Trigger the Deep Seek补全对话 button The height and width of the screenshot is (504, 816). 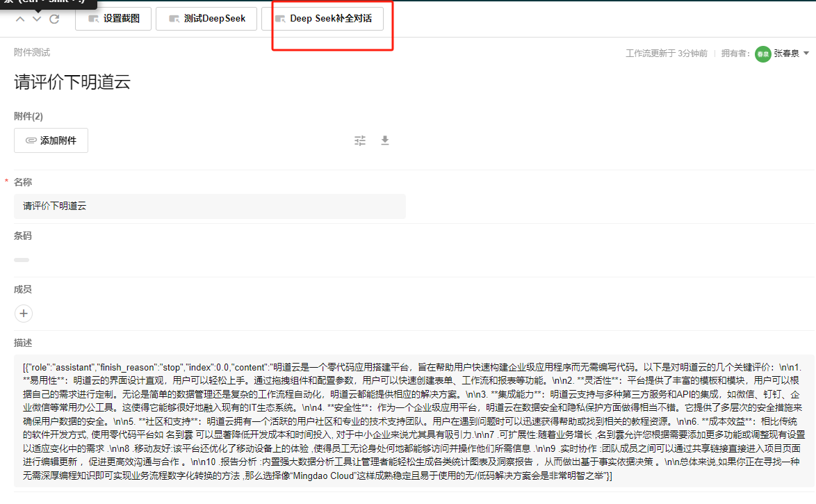pos(323,19)
